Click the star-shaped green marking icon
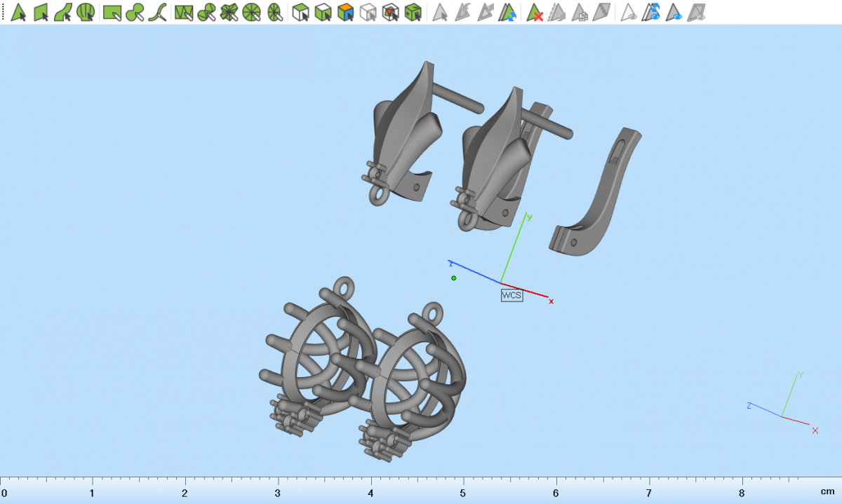The width and height of the screenshot is (842, 504). coord(229,12)
